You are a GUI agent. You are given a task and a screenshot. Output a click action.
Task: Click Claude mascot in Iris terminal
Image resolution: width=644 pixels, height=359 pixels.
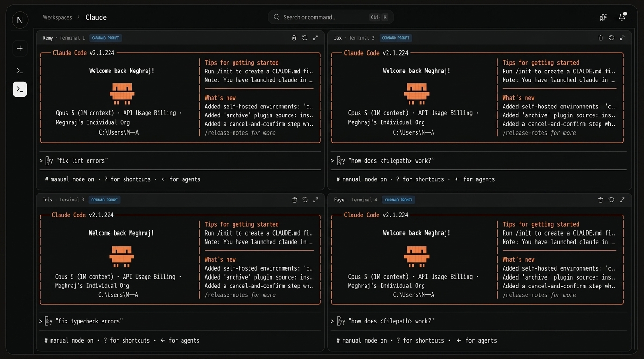pyautogui.click(x=121, y=256)
